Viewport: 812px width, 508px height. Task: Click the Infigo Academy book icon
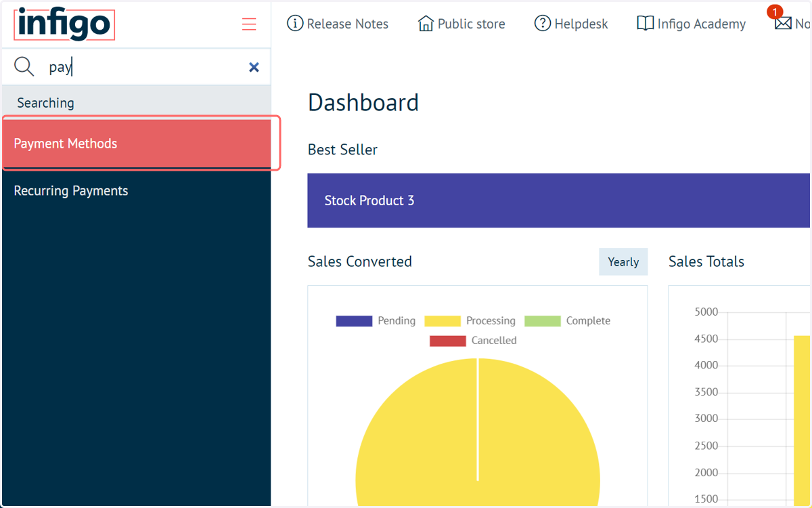[x=646, y=24]
